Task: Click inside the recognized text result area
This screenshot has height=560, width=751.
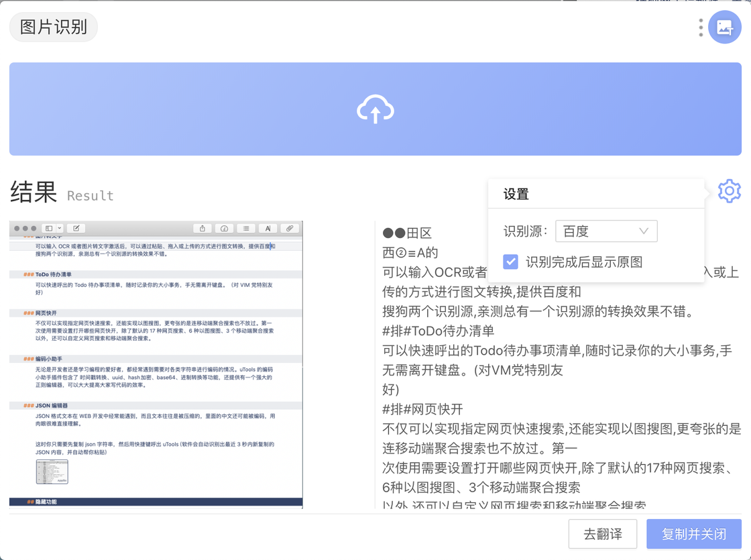Action: (x=557, y=389)
